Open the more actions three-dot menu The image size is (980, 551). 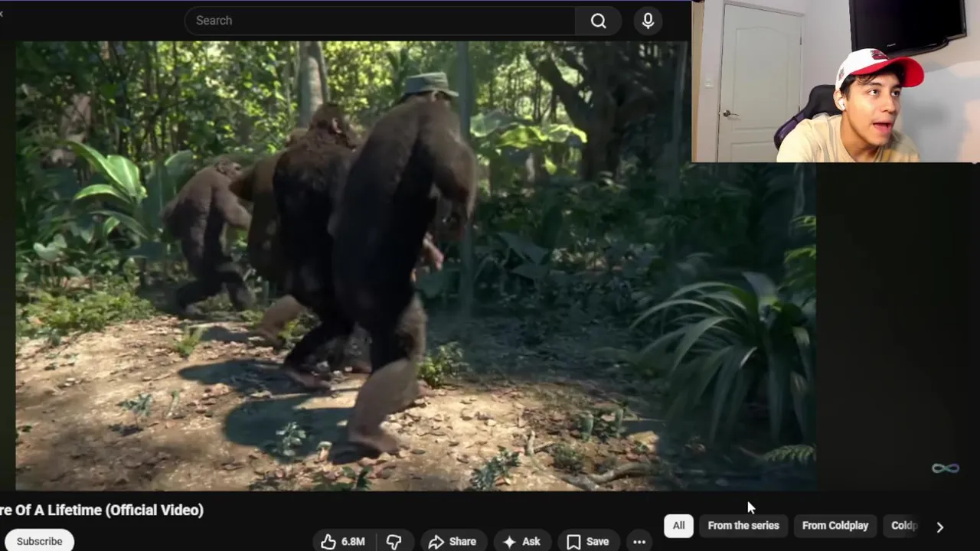click(x=639, y=541)
